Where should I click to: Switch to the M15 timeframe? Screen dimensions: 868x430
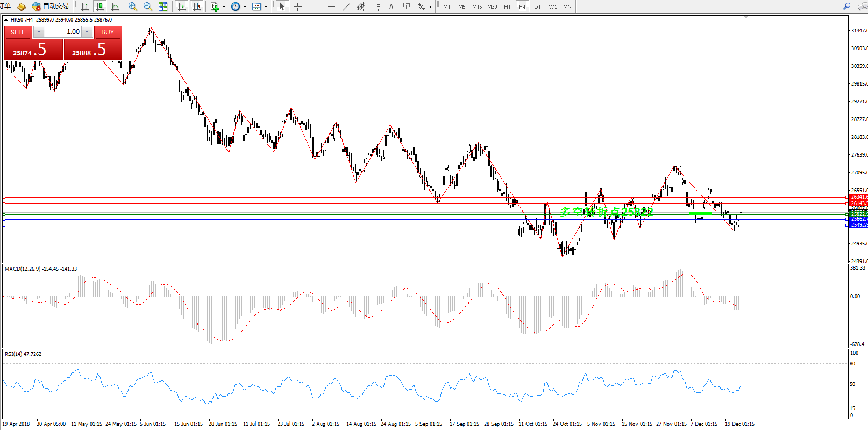[476, 6]
